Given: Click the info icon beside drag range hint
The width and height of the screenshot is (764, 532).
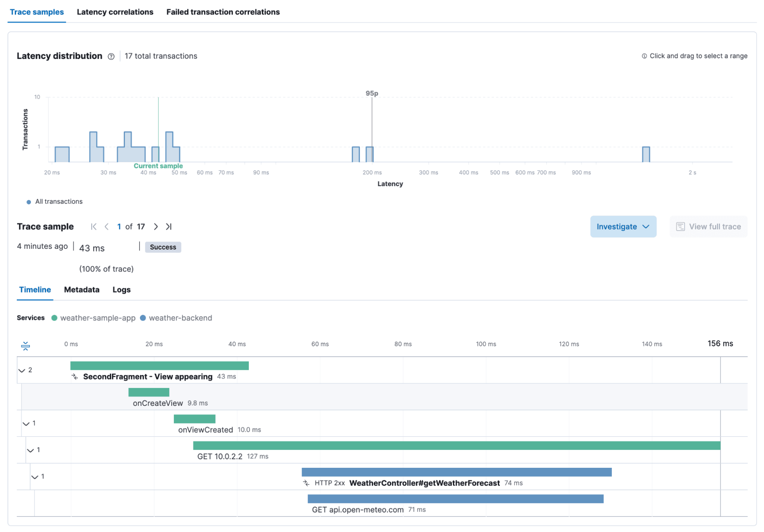Looking at the screenshot, I should 644,56.
